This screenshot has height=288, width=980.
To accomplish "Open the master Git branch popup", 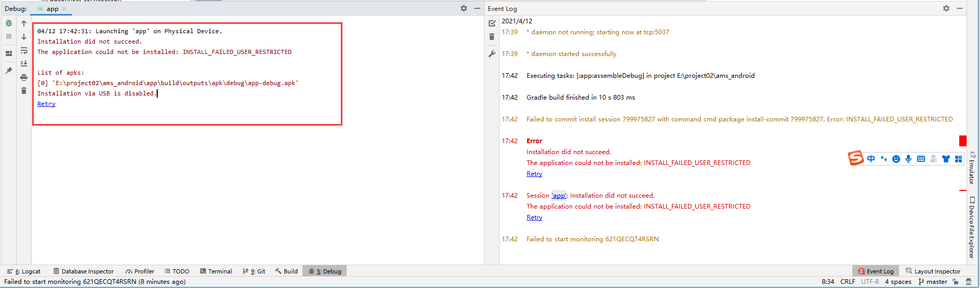I will click(x=933, y=282).
